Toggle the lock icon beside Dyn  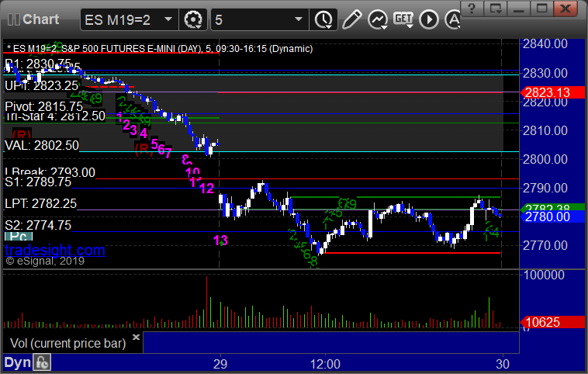pos(42,362)
